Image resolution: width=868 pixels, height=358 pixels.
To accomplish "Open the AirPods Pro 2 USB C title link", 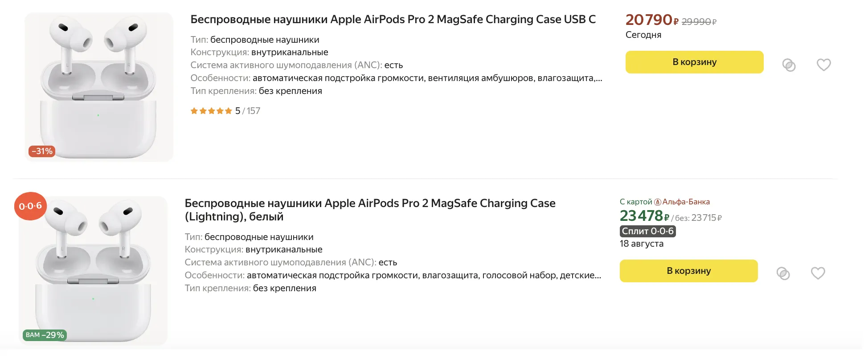I will click(x=393, y=20).
